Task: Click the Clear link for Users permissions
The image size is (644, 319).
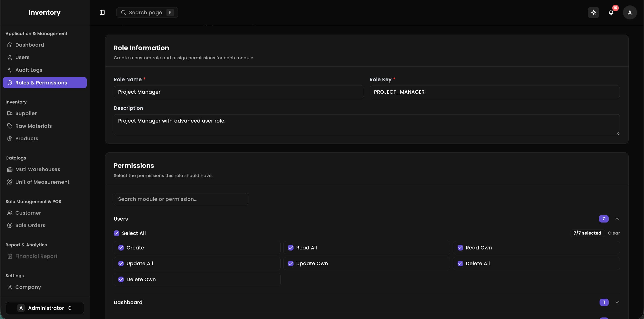Action: point(614,233)
